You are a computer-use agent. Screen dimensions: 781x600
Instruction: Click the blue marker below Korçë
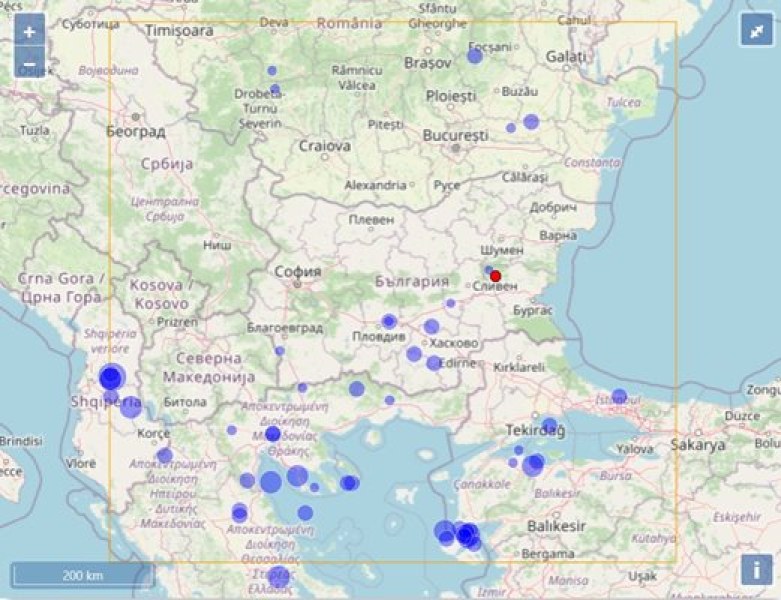pos(164,455)
